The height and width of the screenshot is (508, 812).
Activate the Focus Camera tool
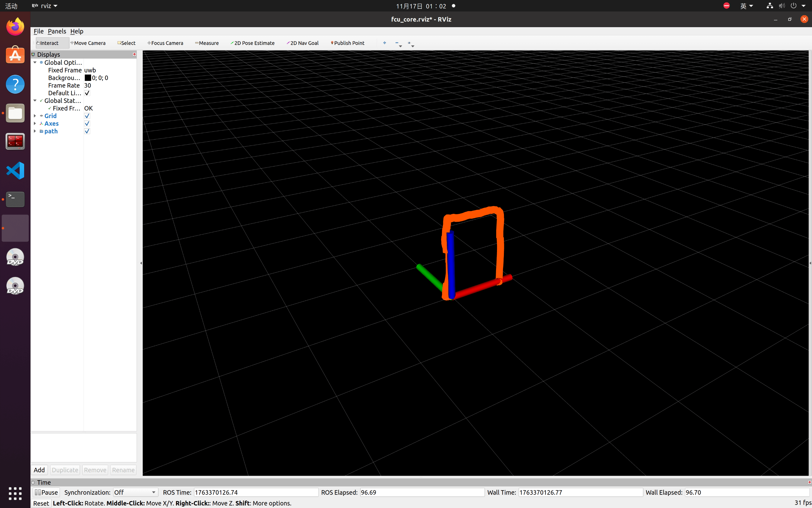click(165, 43)
